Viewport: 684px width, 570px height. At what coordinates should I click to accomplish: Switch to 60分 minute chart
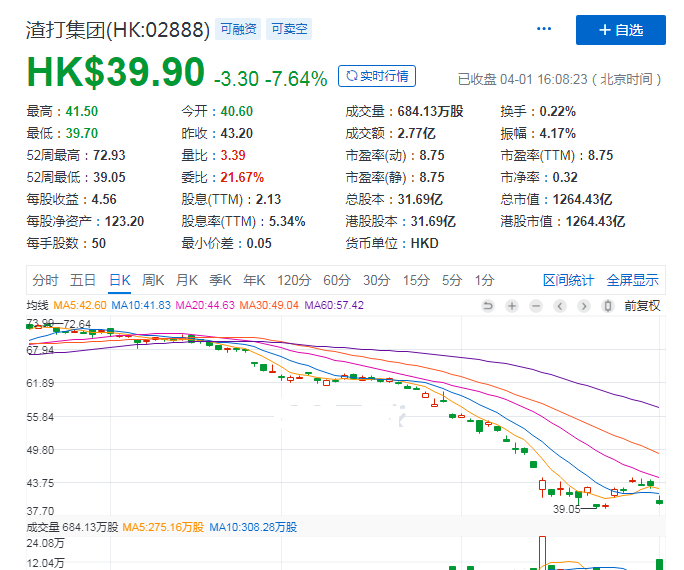tap(337, 280)
